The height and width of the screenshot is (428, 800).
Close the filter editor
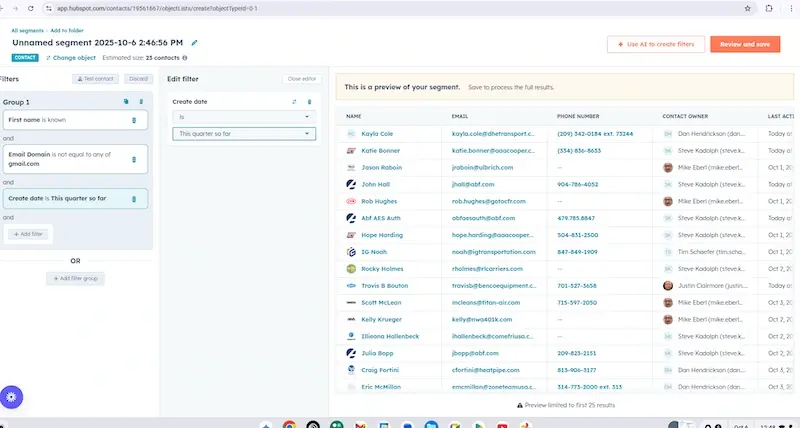click(x=302, y=79)
